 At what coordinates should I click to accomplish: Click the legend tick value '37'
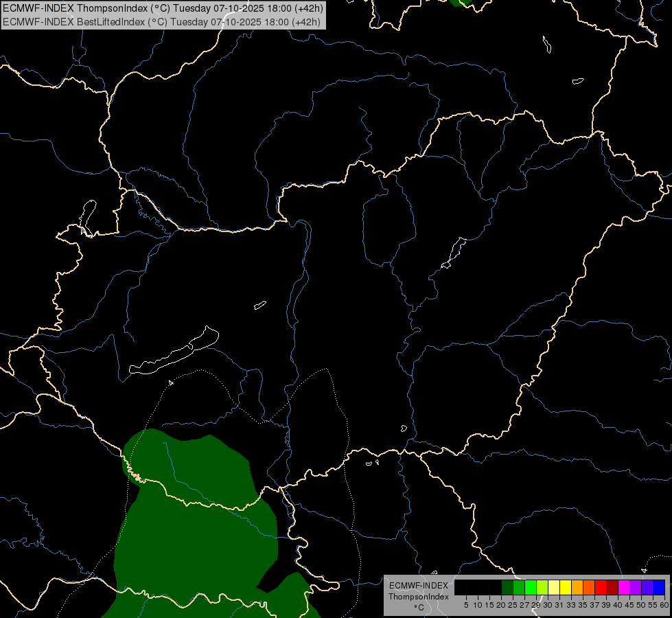click(594, 605)
